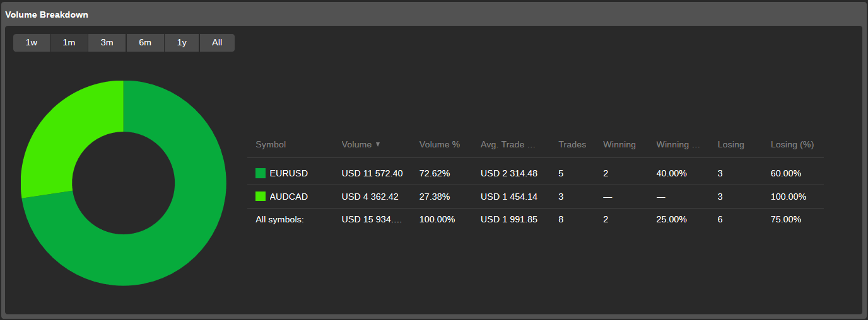The image size is (868, 320).
Task: Show data for the 1y range
Action: point(182,43)
